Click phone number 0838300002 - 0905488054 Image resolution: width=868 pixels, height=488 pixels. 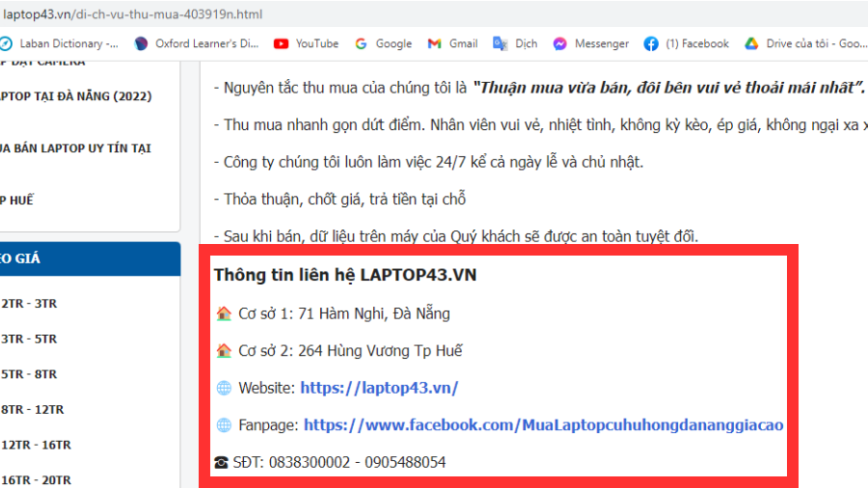tap(357, 462)
